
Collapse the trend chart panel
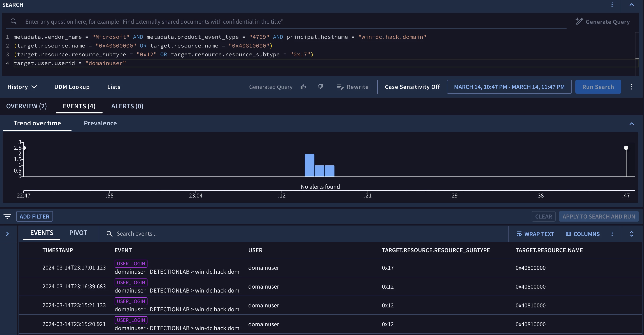click(632, 123)
